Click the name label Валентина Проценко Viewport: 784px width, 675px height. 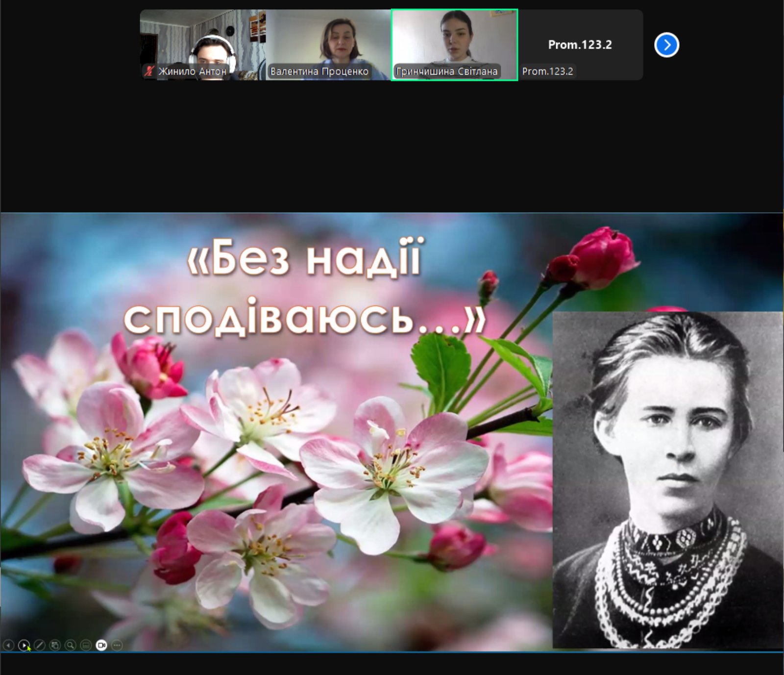tap(319, 72)
